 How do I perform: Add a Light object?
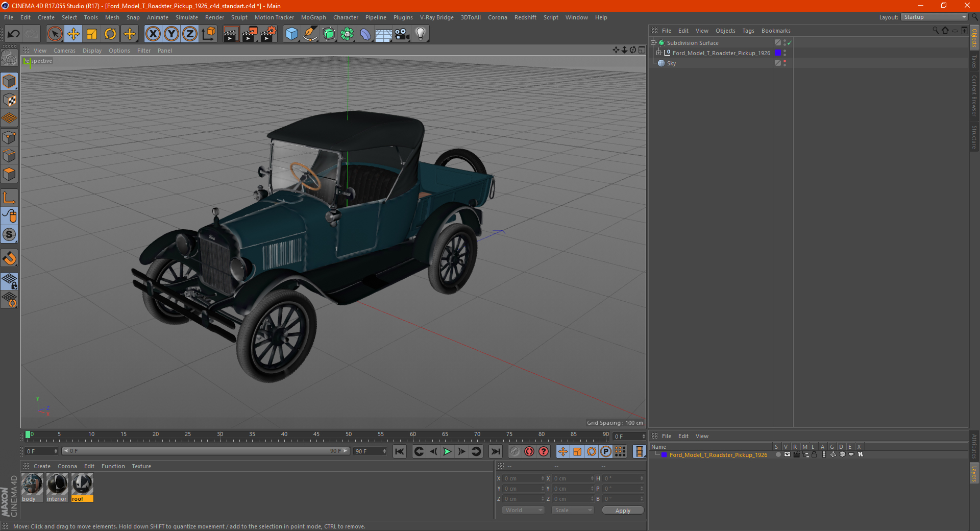tap(421, 34)
